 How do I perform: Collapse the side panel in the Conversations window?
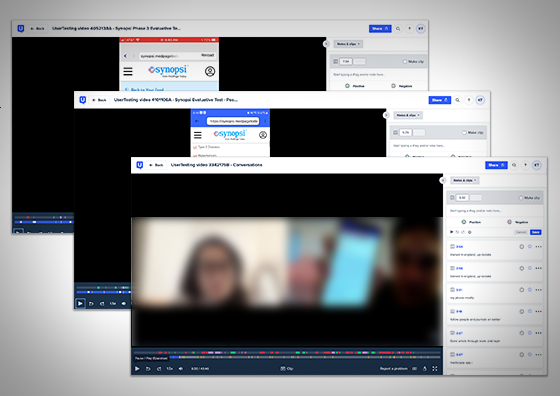pos(443,180)
